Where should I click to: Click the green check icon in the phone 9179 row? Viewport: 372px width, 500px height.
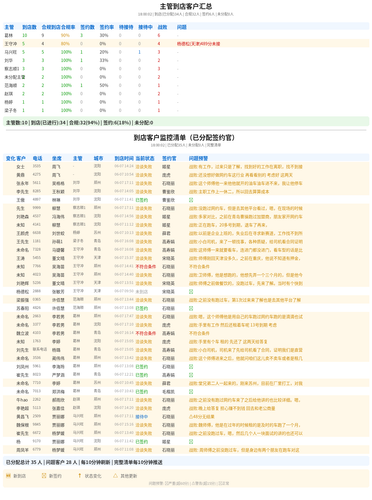click(x=191, y=442)
